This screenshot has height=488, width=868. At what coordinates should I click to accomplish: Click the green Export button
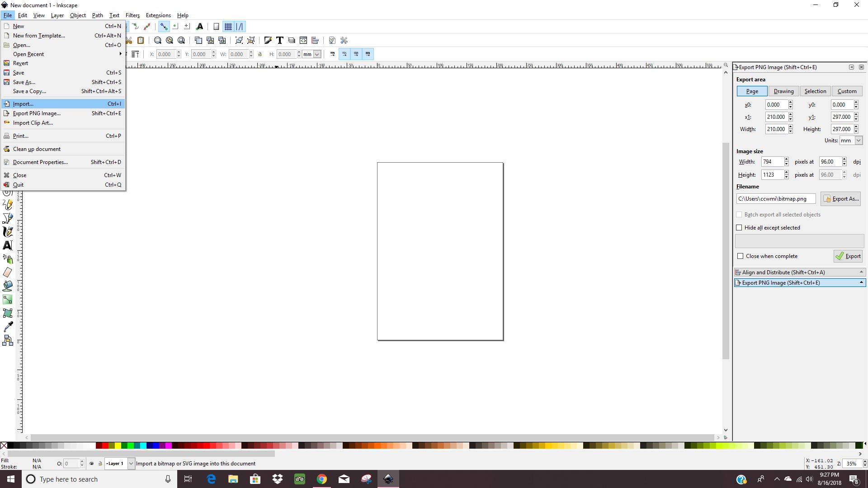pyautogui.click(x=848, y=256)
